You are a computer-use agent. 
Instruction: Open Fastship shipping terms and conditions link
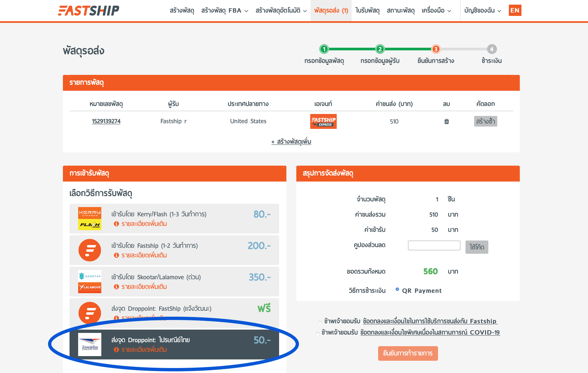[430, 321]
